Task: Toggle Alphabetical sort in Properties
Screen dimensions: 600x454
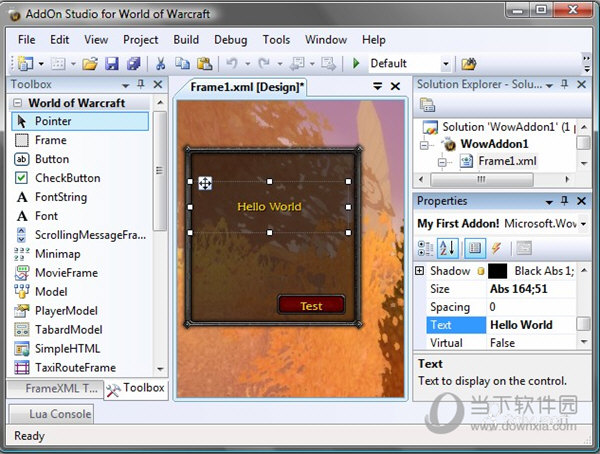Action: click(447, 248)
